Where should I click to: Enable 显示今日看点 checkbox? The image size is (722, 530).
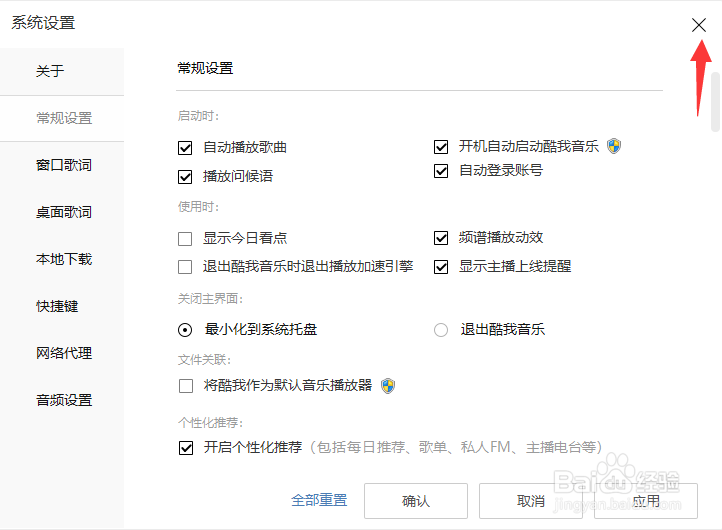[185, 239]
